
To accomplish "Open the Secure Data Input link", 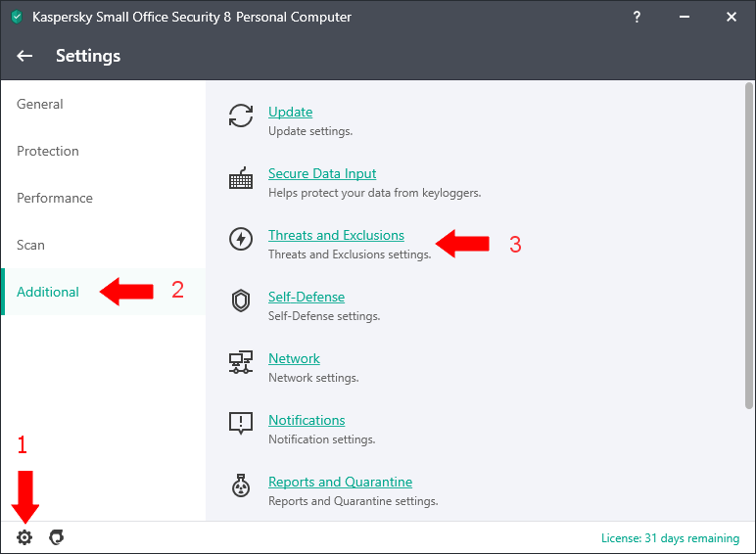I will (322, 173).
